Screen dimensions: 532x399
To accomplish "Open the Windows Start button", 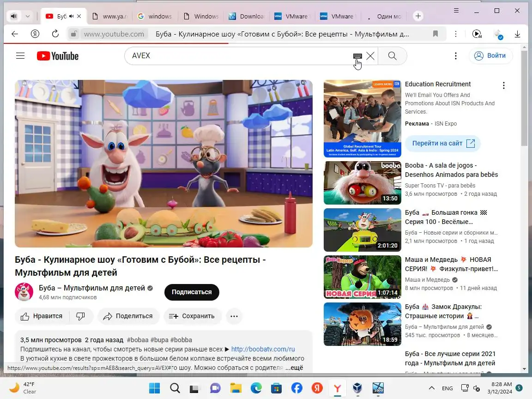I will pos(154,388).
